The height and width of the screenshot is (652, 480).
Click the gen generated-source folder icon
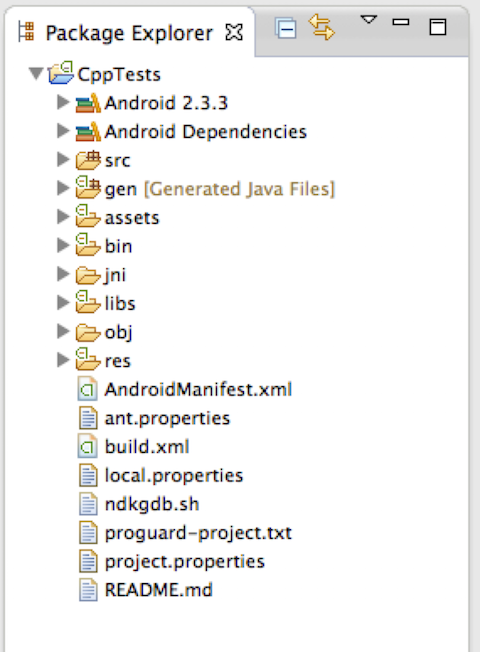point(88,188)
